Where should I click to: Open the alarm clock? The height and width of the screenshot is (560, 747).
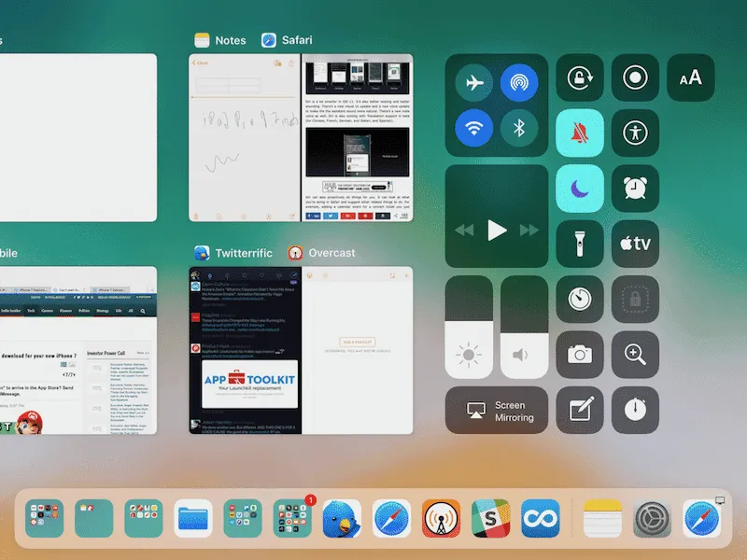[x=635, y=189]
